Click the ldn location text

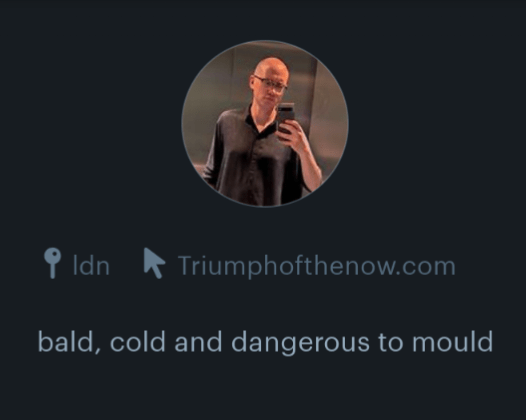[91, 266]
